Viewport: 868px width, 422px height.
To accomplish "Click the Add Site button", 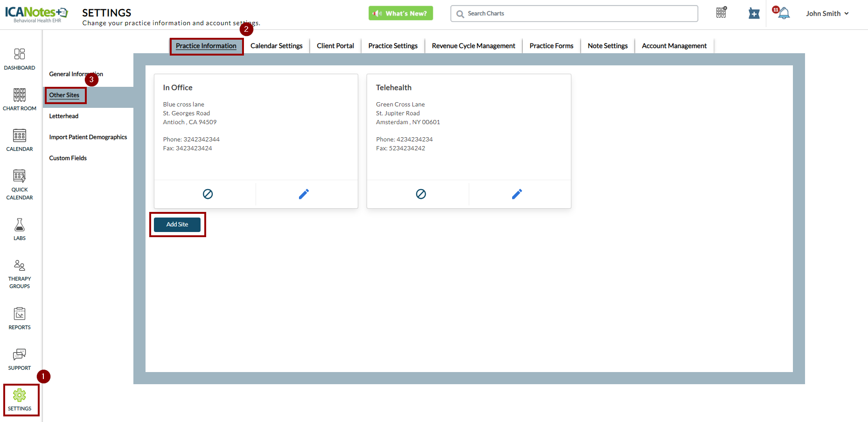I will [x=177, y=225].
